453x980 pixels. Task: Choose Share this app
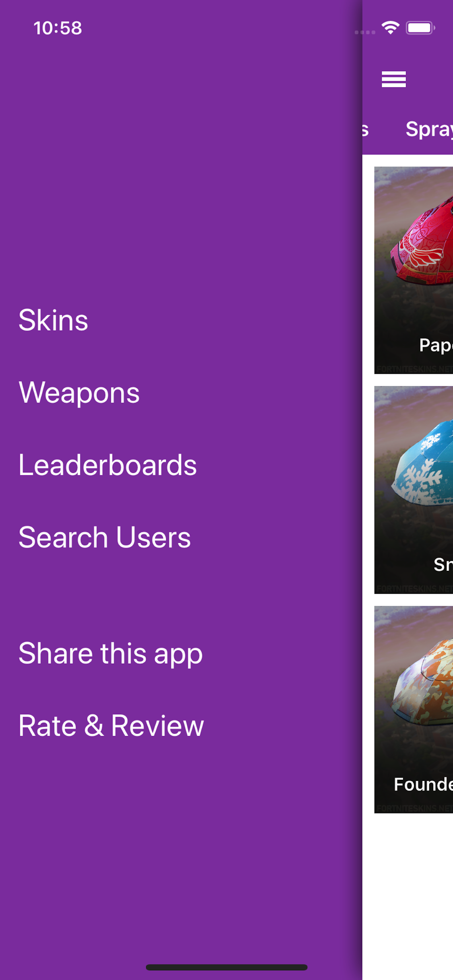110,654
